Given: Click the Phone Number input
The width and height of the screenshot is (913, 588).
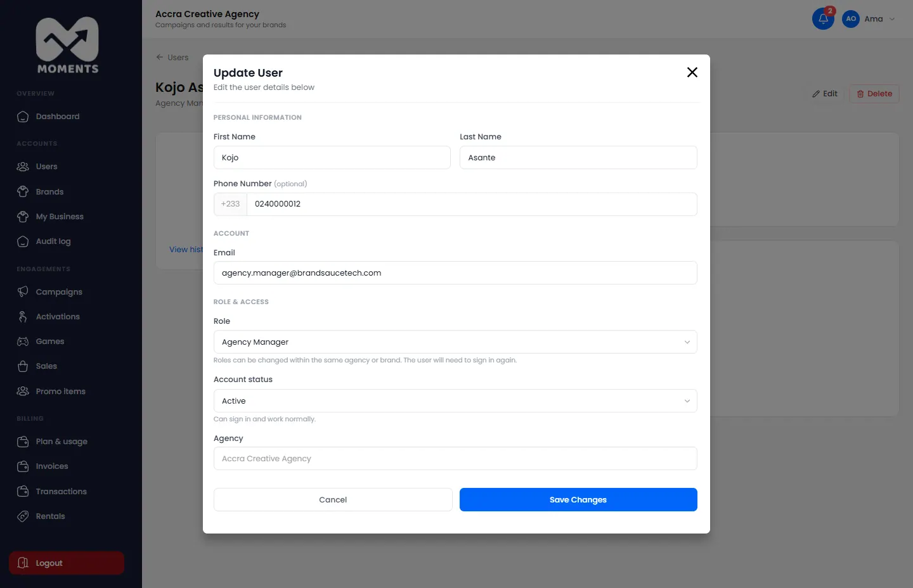Looking at the screenshot, I should point(472,204).
